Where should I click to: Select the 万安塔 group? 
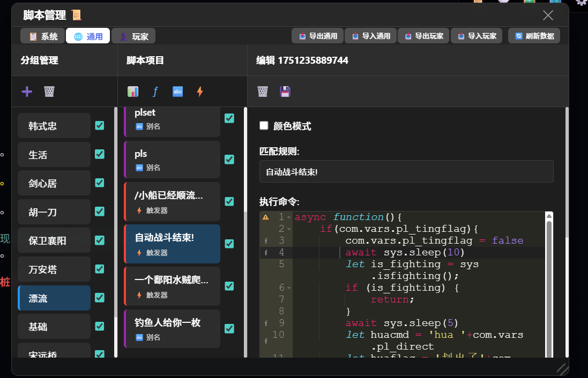(54, 269)
